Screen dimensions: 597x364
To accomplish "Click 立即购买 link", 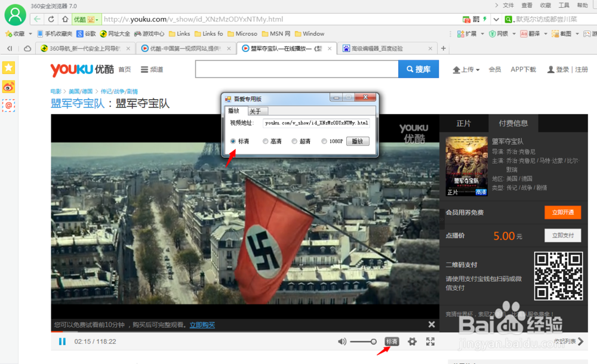I will (x=202, y=325).
